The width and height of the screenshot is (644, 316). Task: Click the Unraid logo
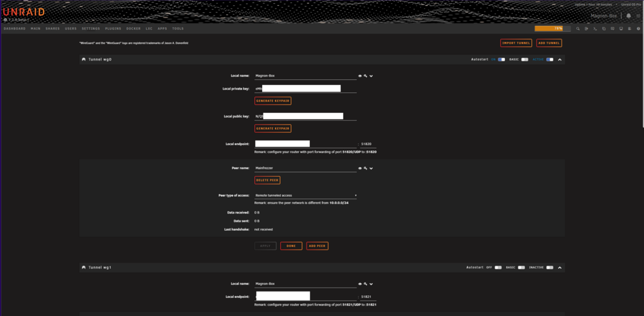(x=23, y=12)
